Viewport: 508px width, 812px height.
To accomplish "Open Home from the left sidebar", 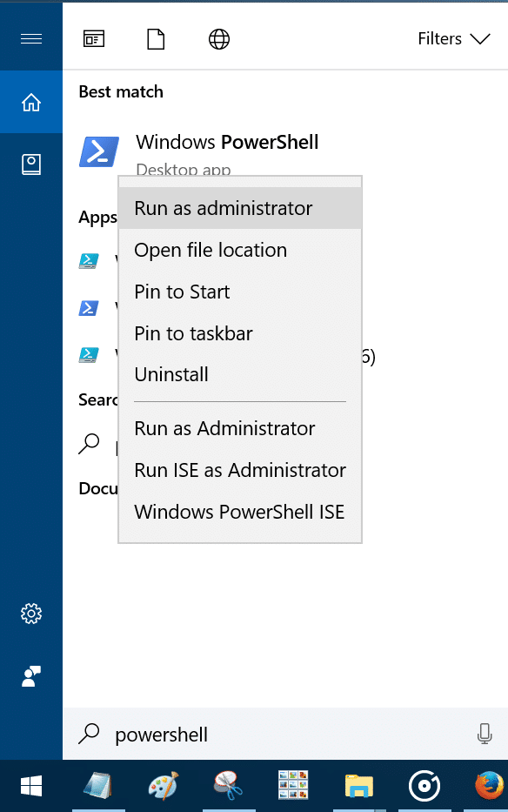I will tap(30, 102).
